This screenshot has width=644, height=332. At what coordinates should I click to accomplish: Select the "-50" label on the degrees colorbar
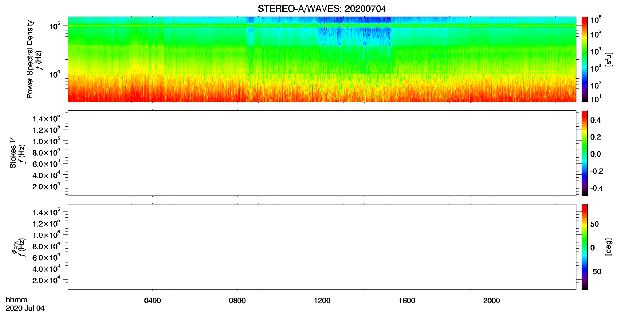pos(596,272)
